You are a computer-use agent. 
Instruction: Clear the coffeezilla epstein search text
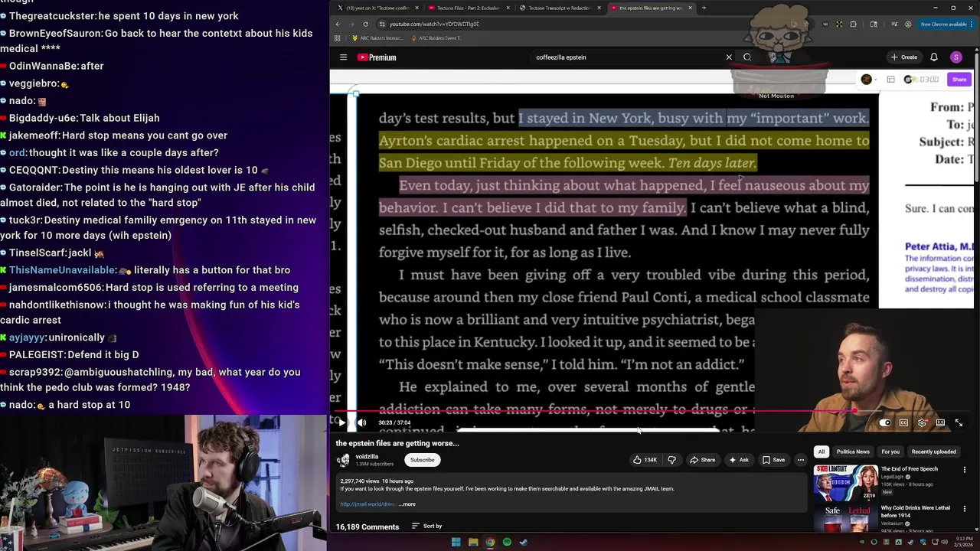tap(729, 57)
